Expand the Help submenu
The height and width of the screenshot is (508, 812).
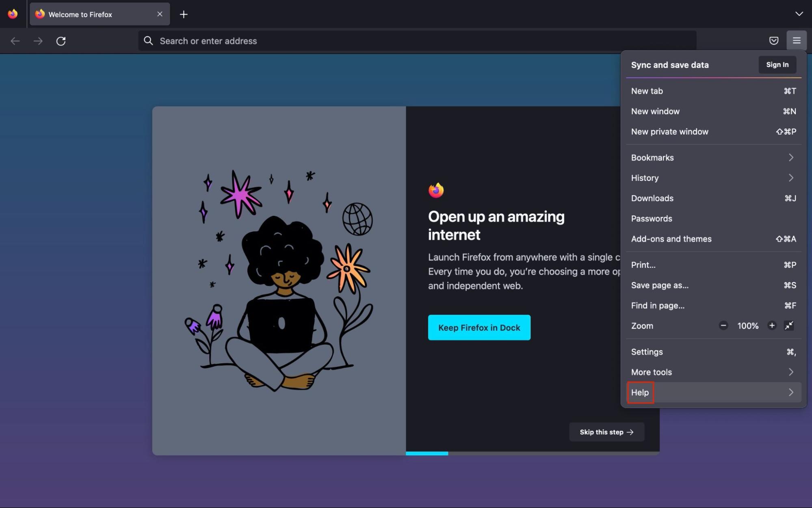[x=714, y=393]
